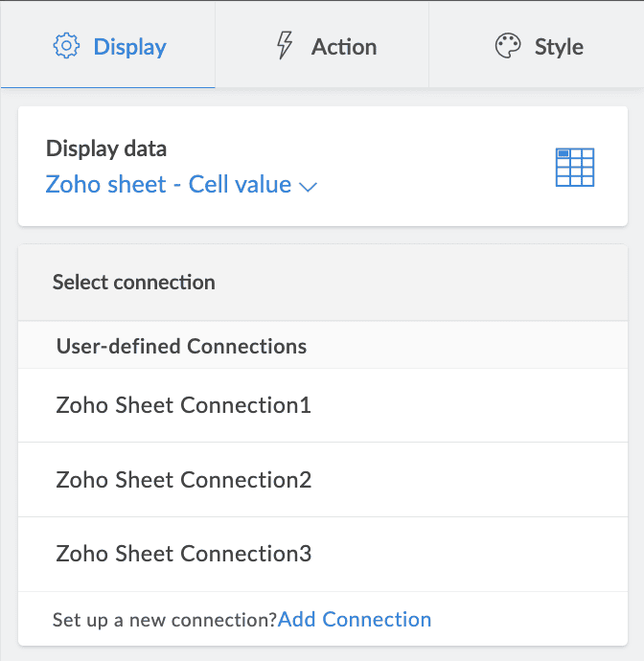Click the palette icon on the Style tab
644x661 pixels.
pos(508,46)
